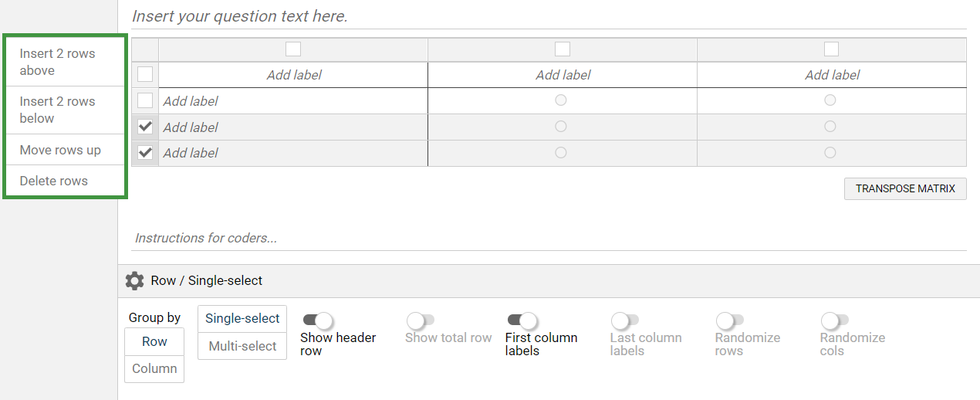Enable the Randomize cols switch
The width and height of the screenshot is (980, 400).
pyautogui.click(x=835, y=320)
